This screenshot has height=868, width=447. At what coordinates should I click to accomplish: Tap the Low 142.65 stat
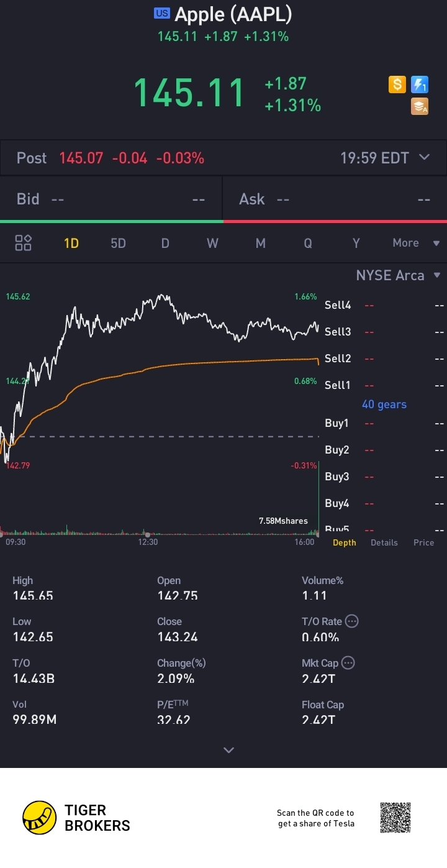click(33, 629)
